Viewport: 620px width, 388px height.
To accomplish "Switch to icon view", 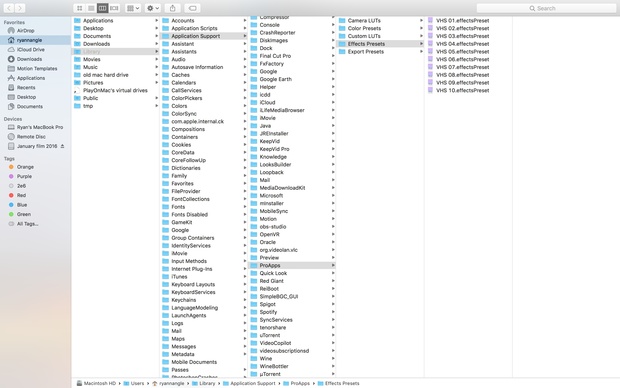I will pos(79,8).
